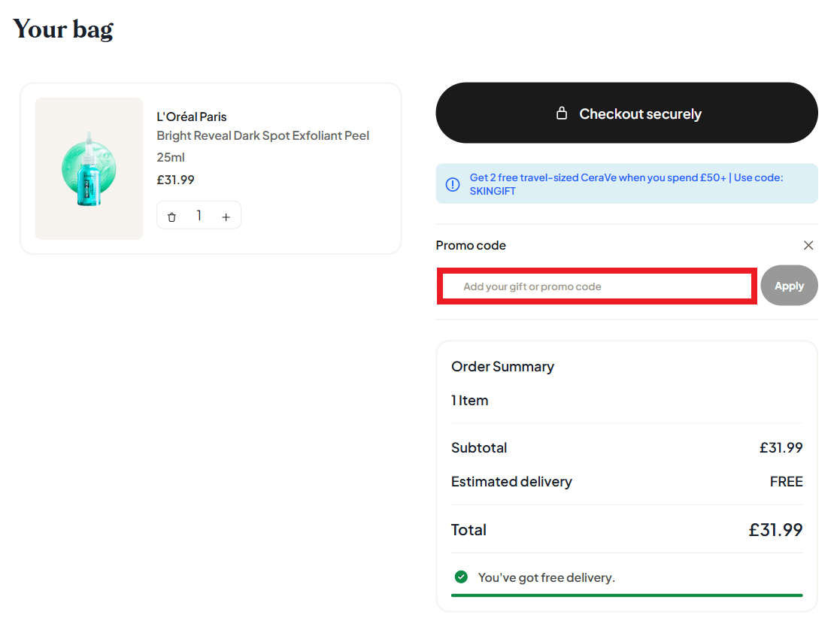Click the 25ml size label
This screenshot has width=840, height=627.
[x=171, y=158]
